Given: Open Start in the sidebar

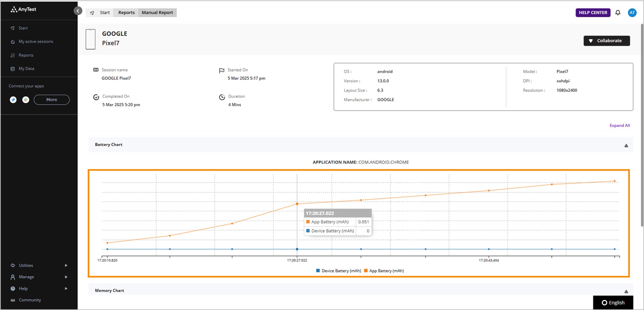Looking at the screenshot, I should pyautogui.click(x=23, y=28).
